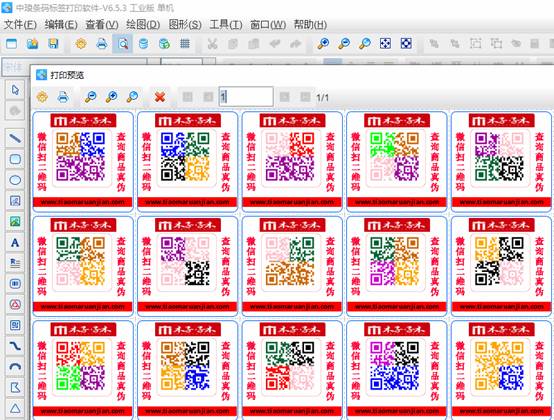Click the plain magnifier in main toolbar
The width and height of the screenshot is (554, 420).
pyautogui.click(x=365, y=44)
